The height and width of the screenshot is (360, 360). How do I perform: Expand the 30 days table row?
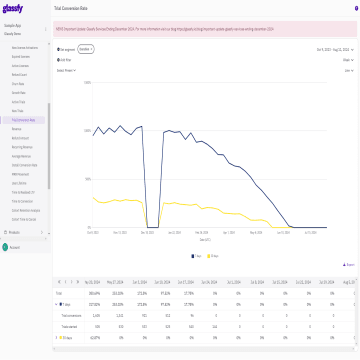[57, 338]
